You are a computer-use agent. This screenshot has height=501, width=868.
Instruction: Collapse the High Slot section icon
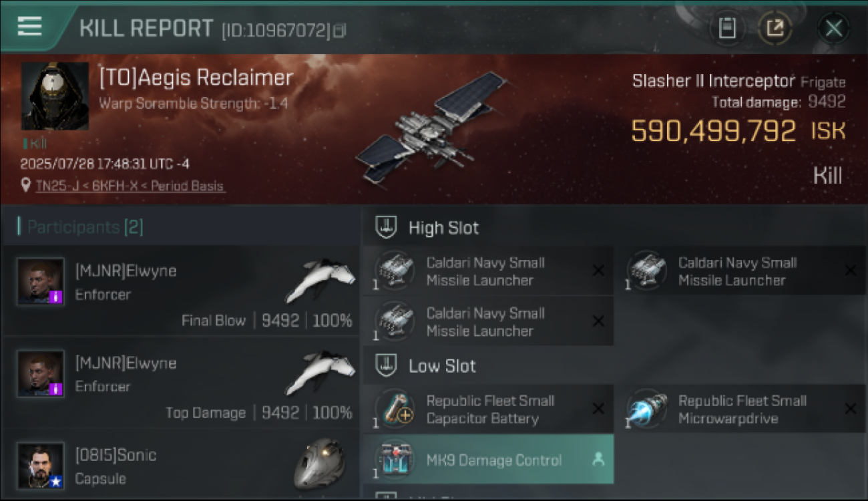[x=385, y=227]
